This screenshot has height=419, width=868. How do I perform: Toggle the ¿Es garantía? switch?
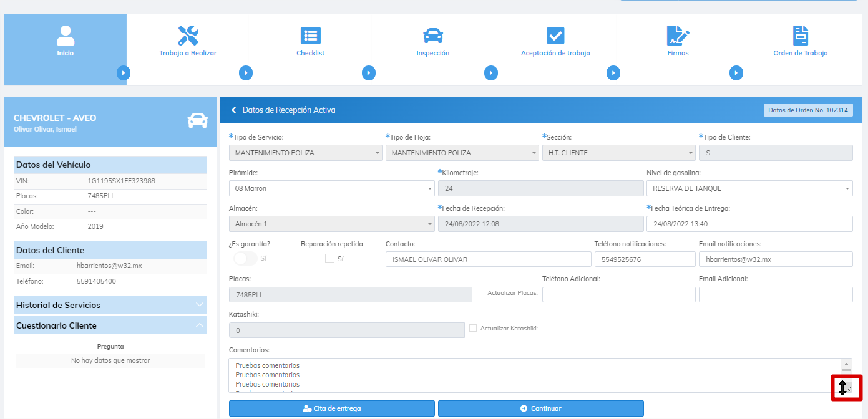245,259
